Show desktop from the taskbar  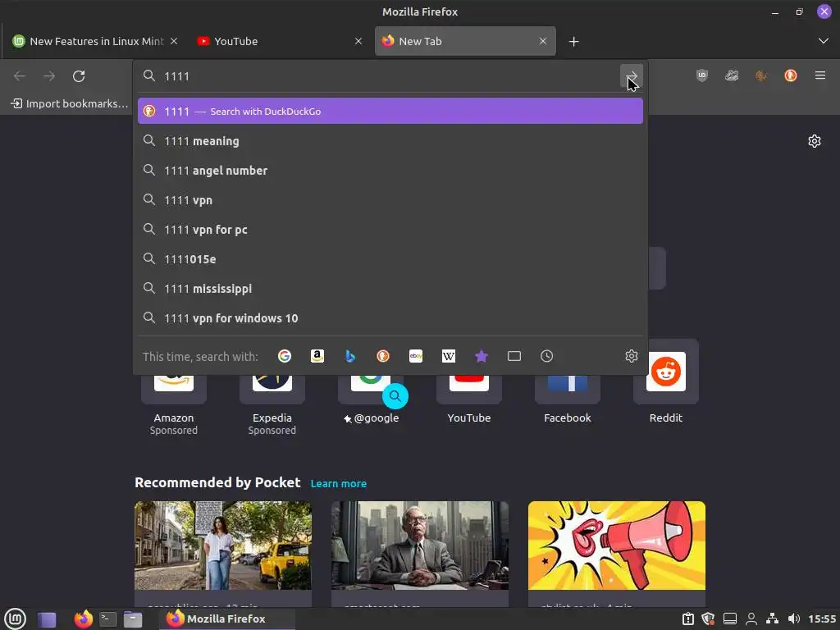(x=47, y=619)
